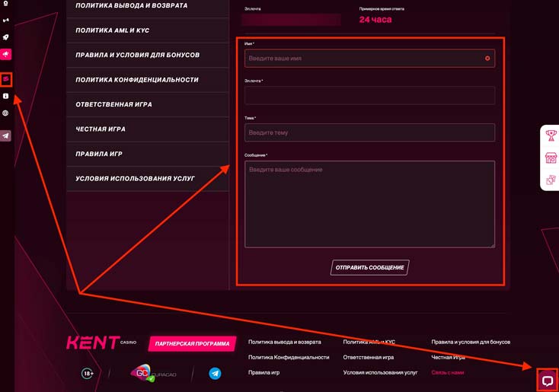The image size is (559, 392).
Task: Click the Партнерская программа button
Action: pyautogui.click(x=192, y=344)
